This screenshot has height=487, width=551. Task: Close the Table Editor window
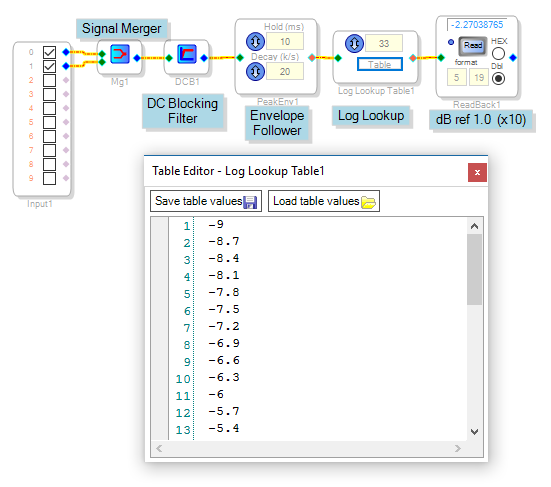[477, 173]
